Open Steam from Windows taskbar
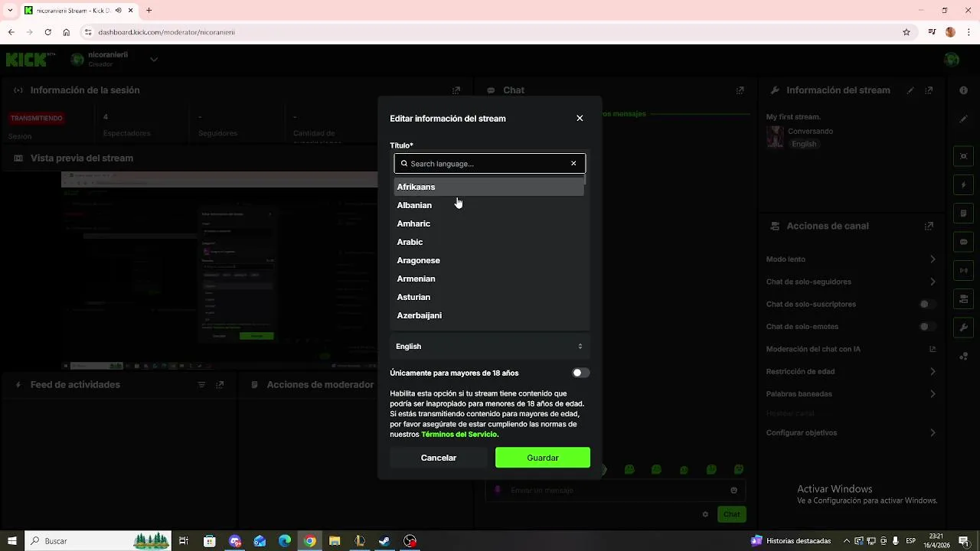 (x=384, y=541)
